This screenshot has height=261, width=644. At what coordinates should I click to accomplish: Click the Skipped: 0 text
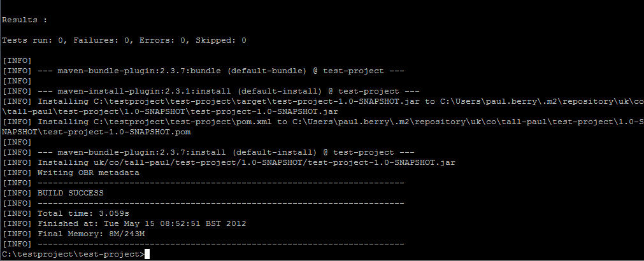tap(221, 40)
